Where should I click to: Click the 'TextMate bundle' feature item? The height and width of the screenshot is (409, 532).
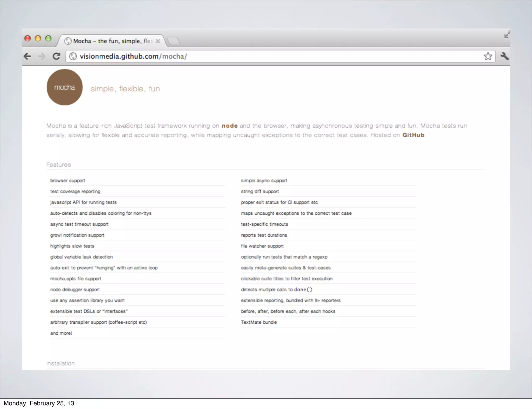tap(259, 322)
